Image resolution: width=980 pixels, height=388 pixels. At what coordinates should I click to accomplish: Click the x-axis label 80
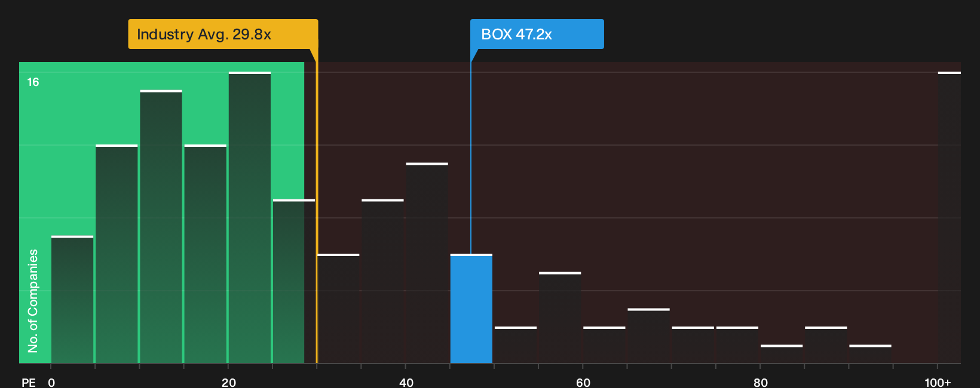pos(761,382)
